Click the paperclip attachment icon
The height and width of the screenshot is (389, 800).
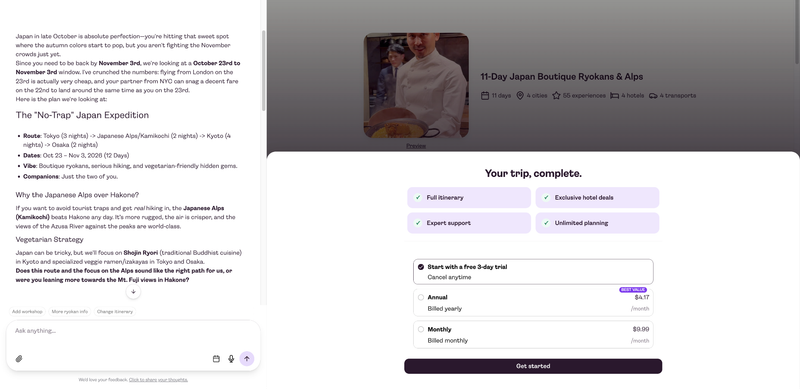pos(19,359)
